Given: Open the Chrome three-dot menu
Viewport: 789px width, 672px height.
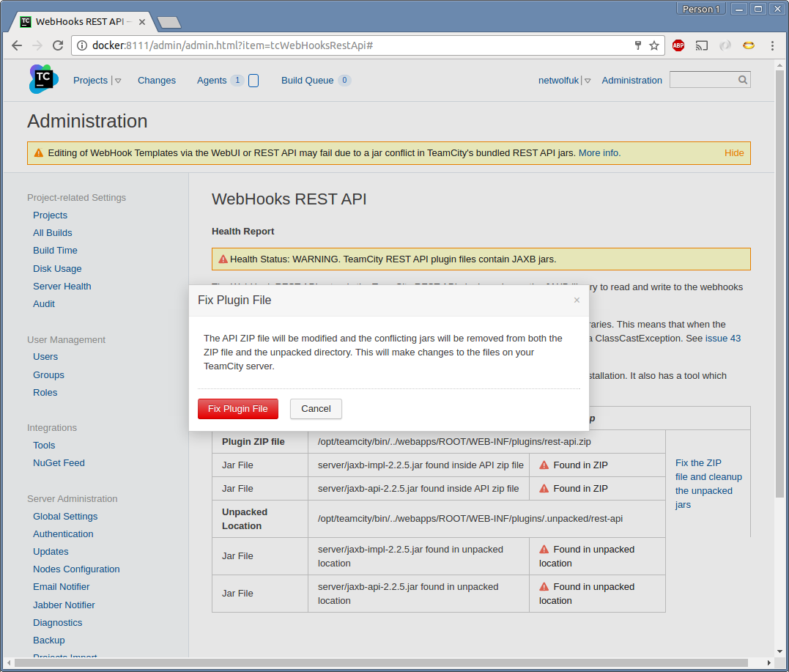Looking at the screenshot, I should (772, 45).
